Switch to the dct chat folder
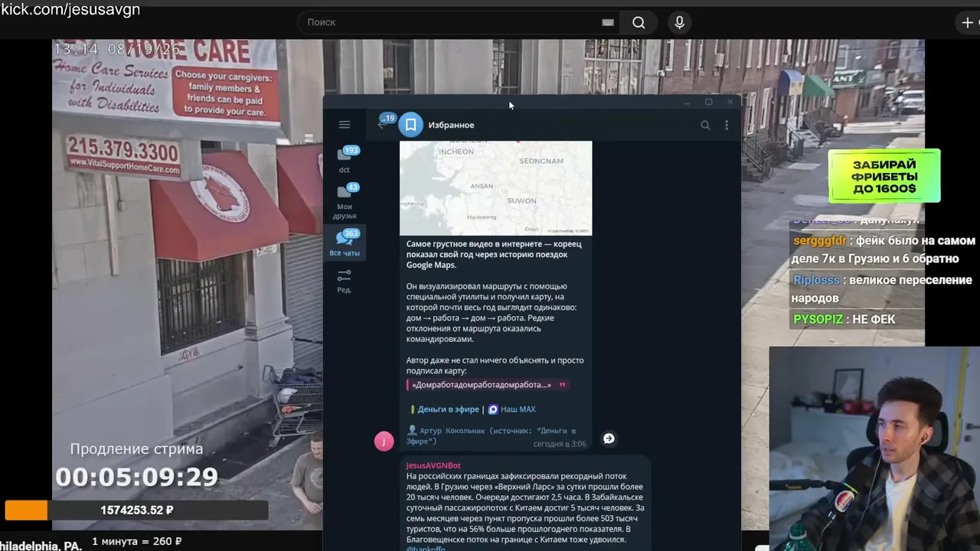 pyautogui.click(x=345, y=159)
